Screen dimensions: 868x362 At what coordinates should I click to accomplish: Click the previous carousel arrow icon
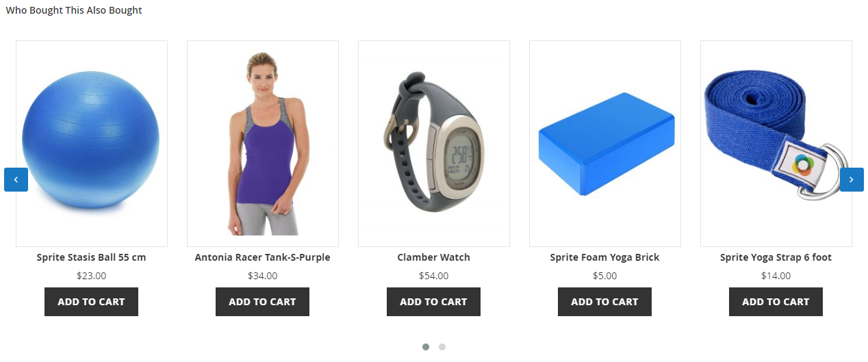[16, 179]
